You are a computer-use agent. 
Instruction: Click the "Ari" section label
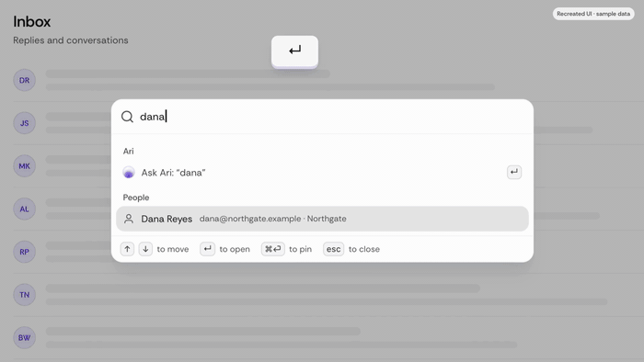pyautogui.click(x=128, y=152)
